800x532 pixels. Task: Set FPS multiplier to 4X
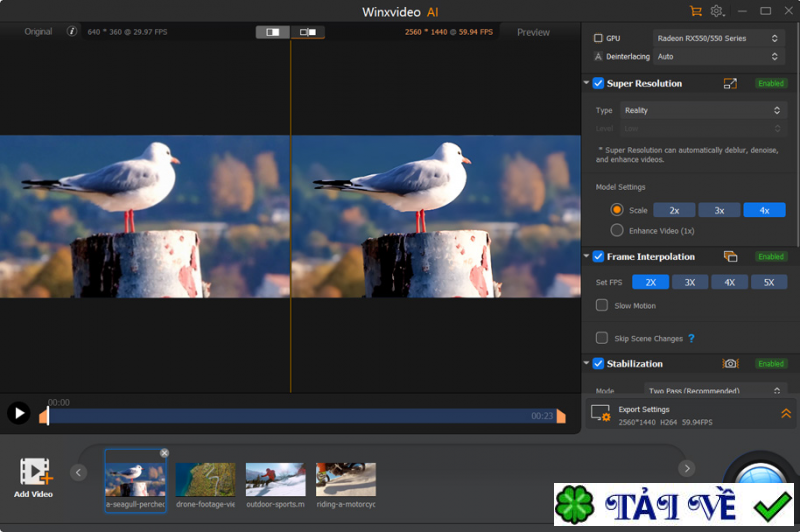point(729,282)
